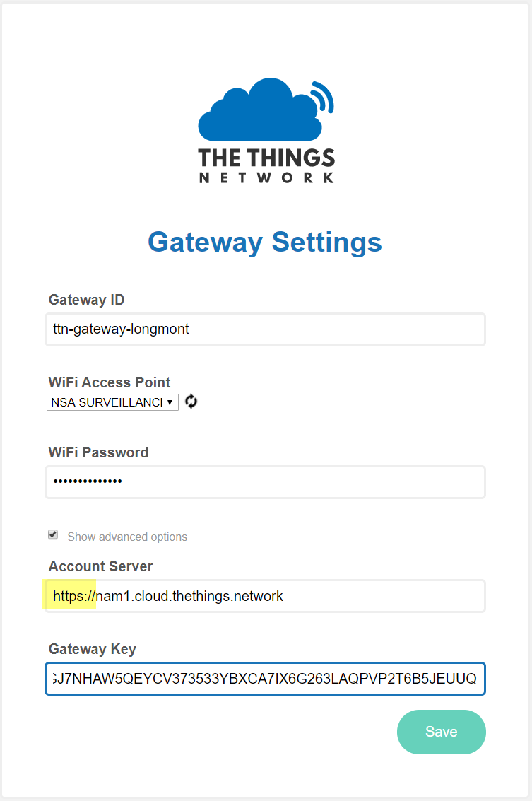Screen dimensions: 532x801
Task: Click The Things Network cloud logo
Action: point(259,113)
